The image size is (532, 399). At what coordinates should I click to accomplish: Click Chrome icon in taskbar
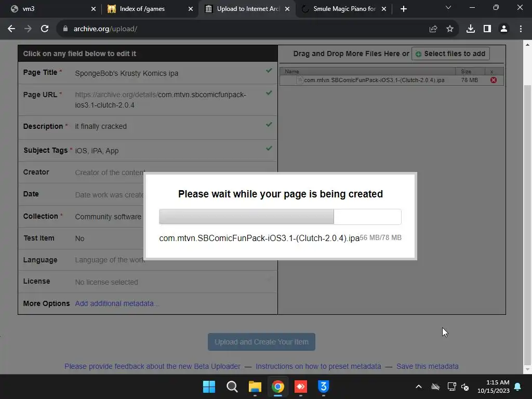pyautogui.click(x=278, y=387)
